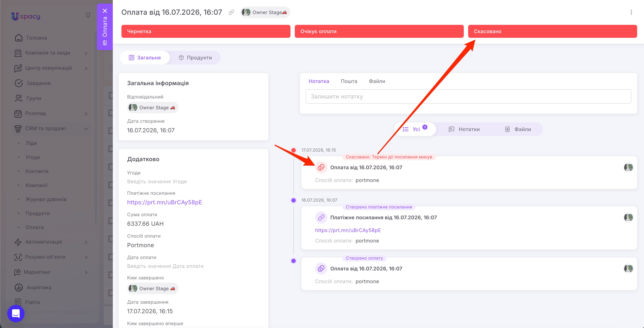Viewport: 644px width, 328px height.
Task: Click the 17.07.2026 red timeline marker
Action: pyautogui.click(x=294, y=150)
